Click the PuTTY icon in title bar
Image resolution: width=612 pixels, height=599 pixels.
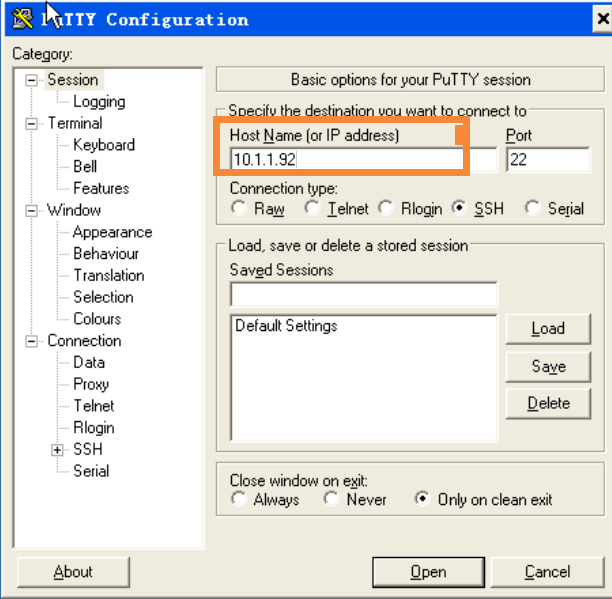point(23,19)
